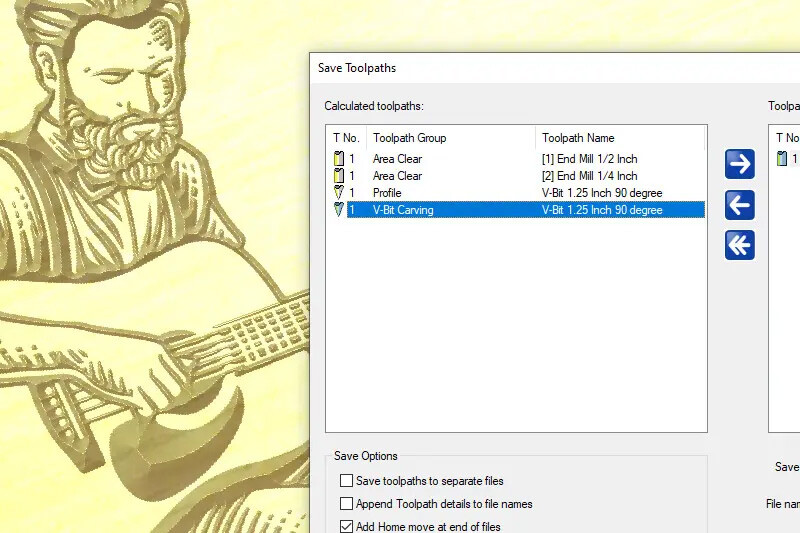This screenshot has height=533, width=800.
Task: Select the Profile toolpath group entry
Action: tap(387, 193)
